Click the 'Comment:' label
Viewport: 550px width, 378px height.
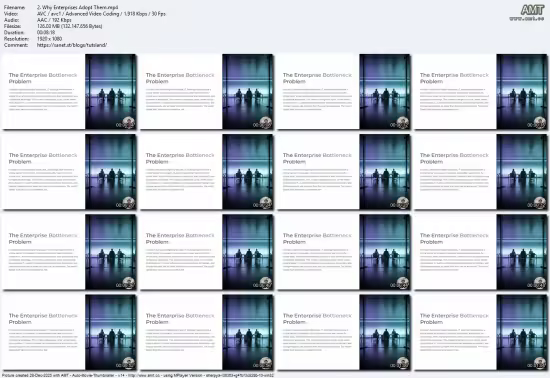(16, 45)
